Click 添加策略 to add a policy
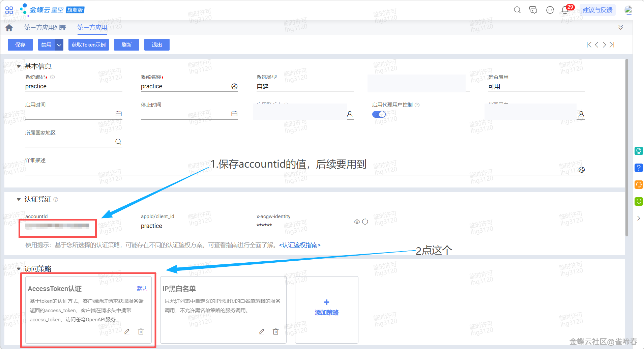644x349 pixels. (326, 310)
